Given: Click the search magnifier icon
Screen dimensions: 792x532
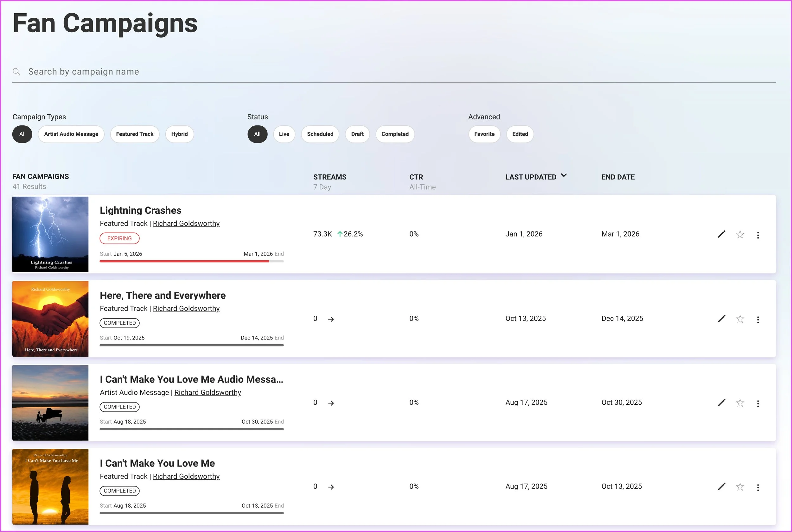Looking at the screenshot, I should pyautogui.click(x=16, y=72).
